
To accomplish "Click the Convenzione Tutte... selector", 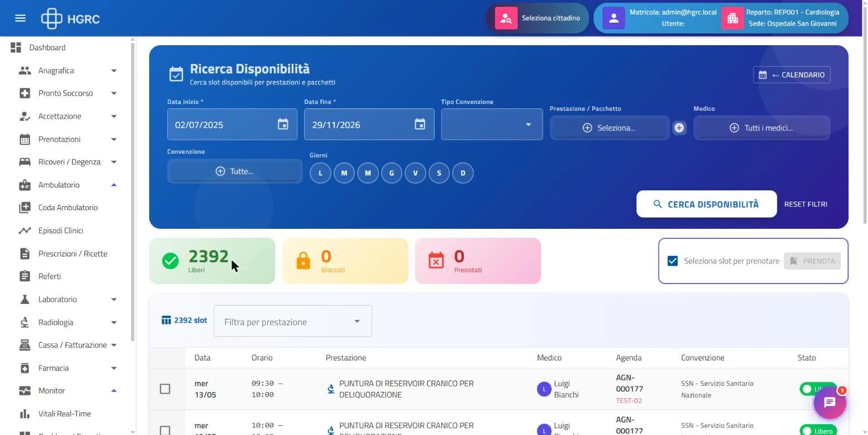I will [235, 171].
